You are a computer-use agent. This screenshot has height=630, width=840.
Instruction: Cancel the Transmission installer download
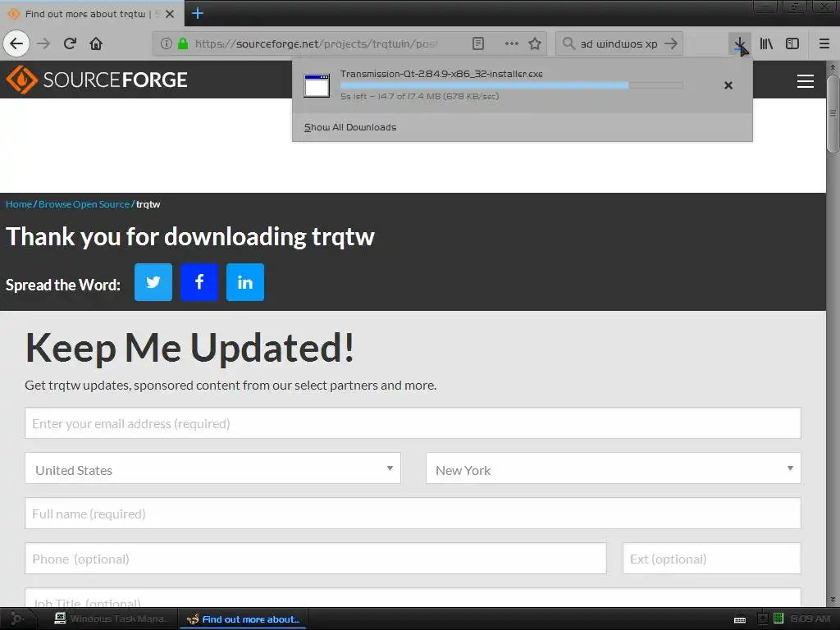(x=728, y=85)
